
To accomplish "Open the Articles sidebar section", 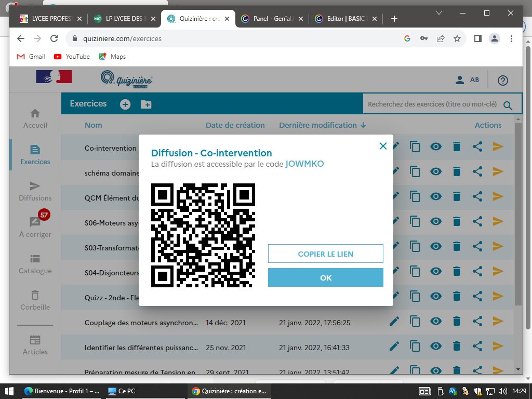I will click(35, 345).
